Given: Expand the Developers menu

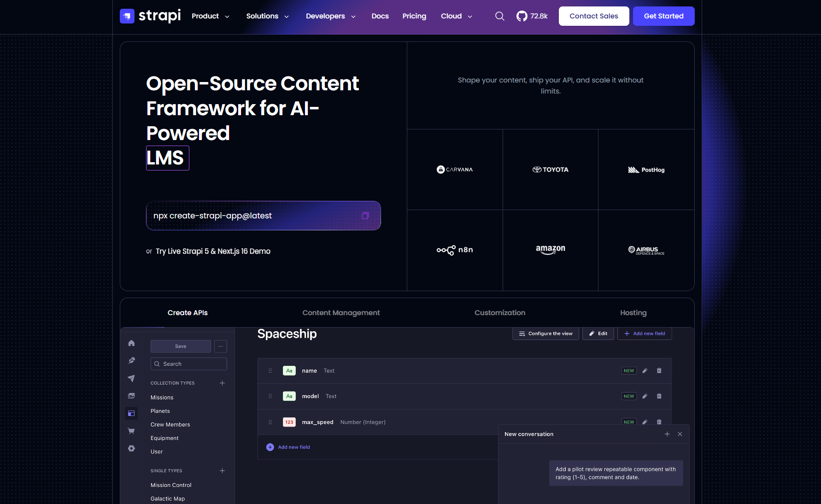Looking at the screenshot, I should point(331,16).
